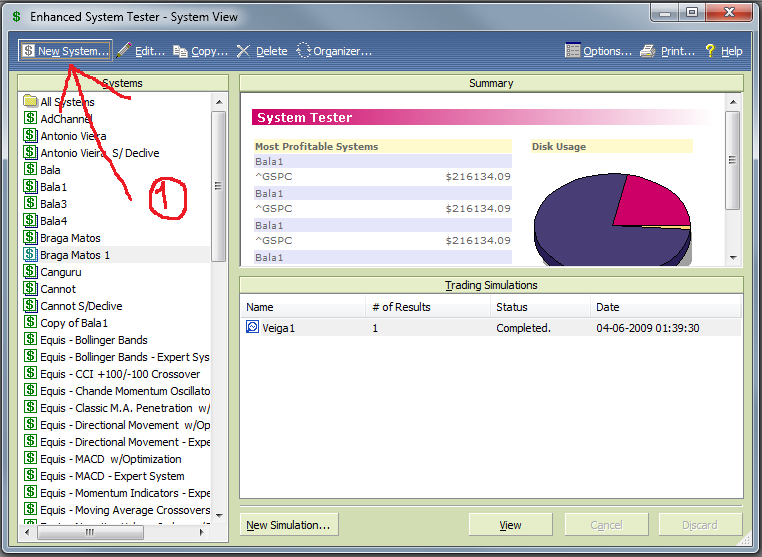This screenshot has width=762, height=557.
Task: Click the Enhanced System Tester title icon
Action: point(17,17)
